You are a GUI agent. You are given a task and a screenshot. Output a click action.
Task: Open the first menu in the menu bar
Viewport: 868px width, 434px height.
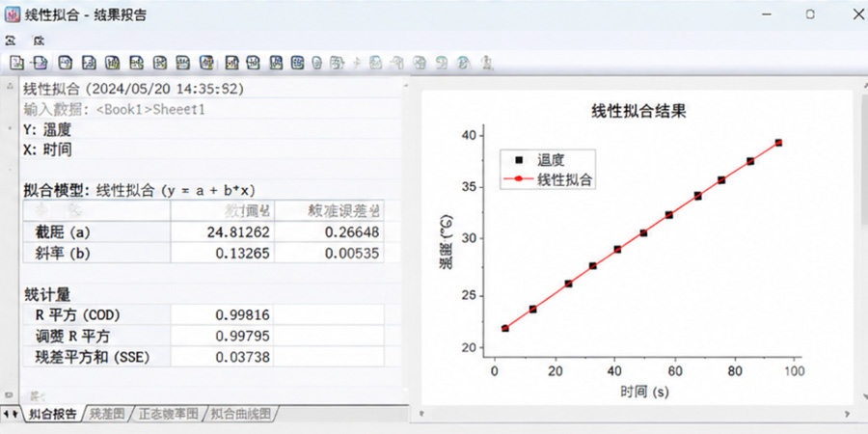click(10, 41)
